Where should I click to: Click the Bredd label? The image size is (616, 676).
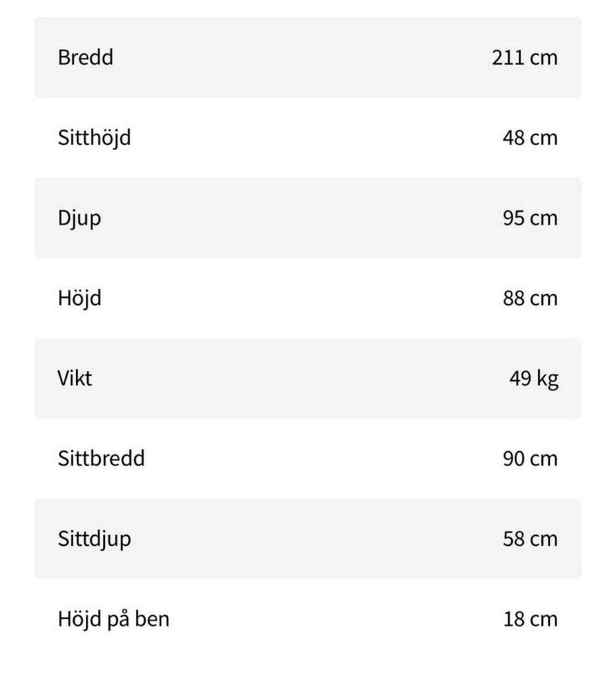pyautogui.click(x=85, y=57)
